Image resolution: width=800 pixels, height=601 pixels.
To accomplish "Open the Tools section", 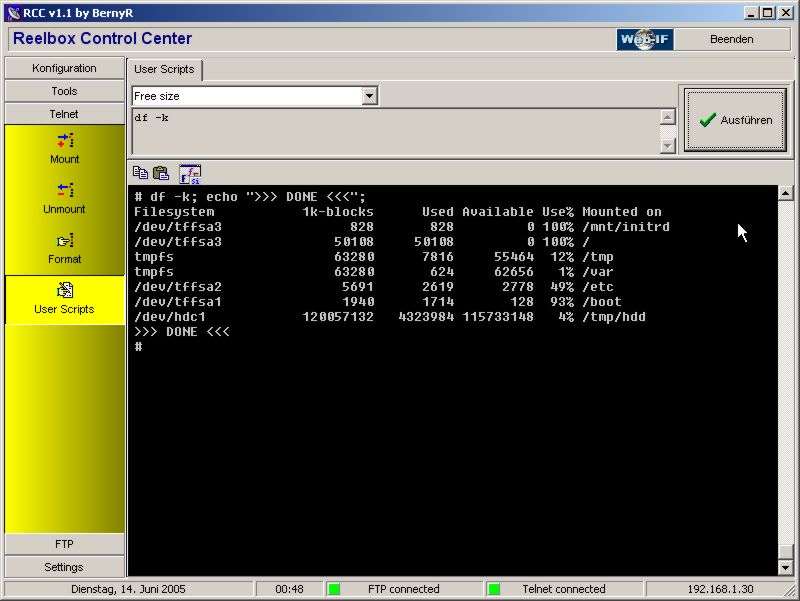I will pos(64,91).
